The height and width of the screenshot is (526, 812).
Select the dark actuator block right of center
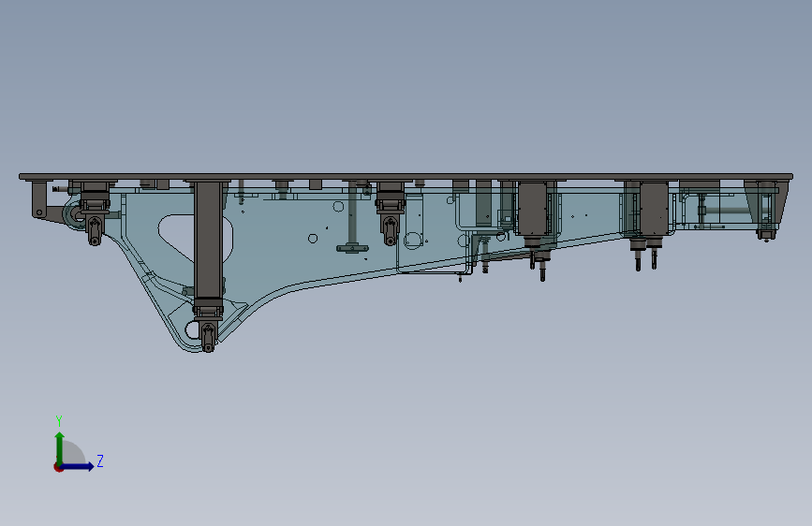(x=533, y=208)
